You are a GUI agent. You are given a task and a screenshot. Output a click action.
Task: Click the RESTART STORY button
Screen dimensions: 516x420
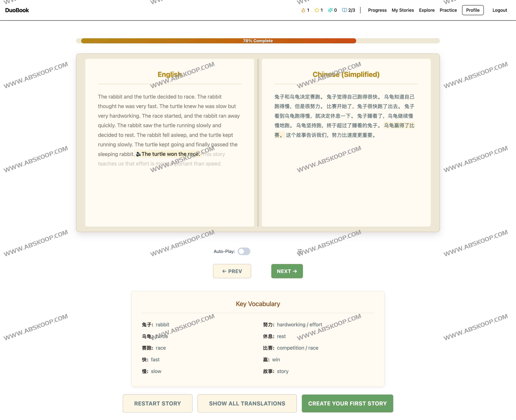(x=158, y=403)
